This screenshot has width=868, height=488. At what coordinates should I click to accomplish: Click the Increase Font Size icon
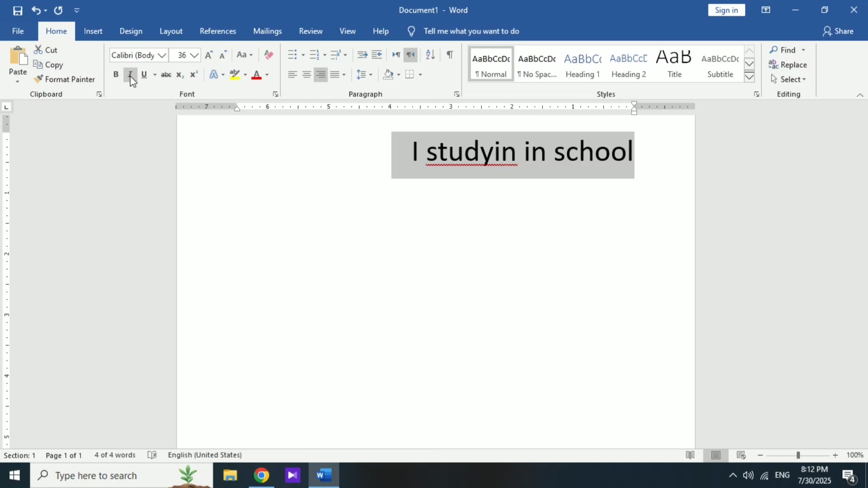[x=208, y=55]
